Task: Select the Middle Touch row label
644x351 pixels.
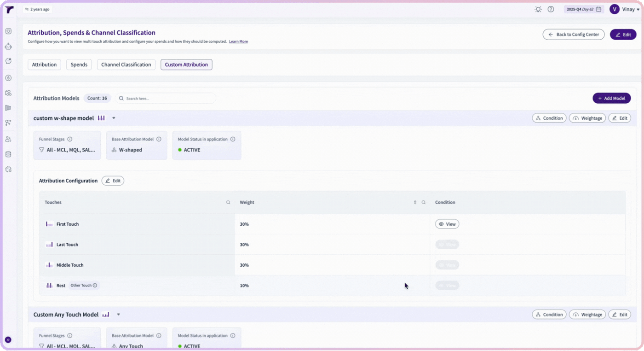Action: click(x=70, y=265)
